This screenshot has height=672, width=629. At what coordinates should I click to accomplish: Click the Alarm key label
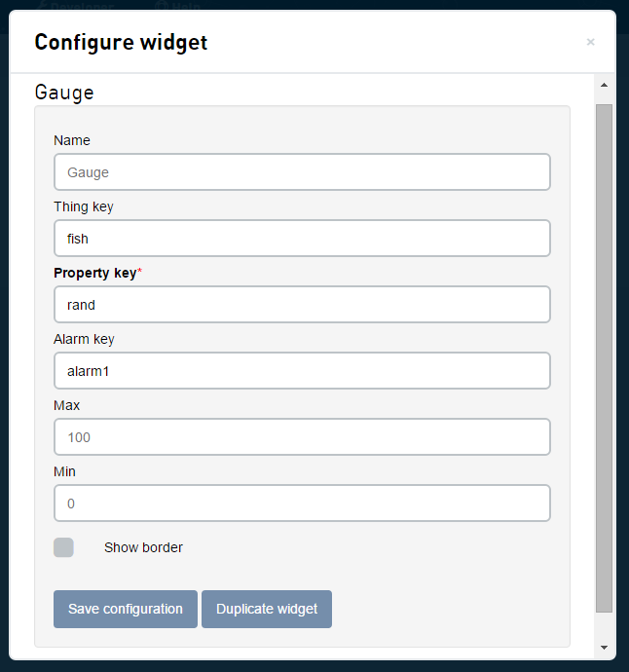(84, 339)
